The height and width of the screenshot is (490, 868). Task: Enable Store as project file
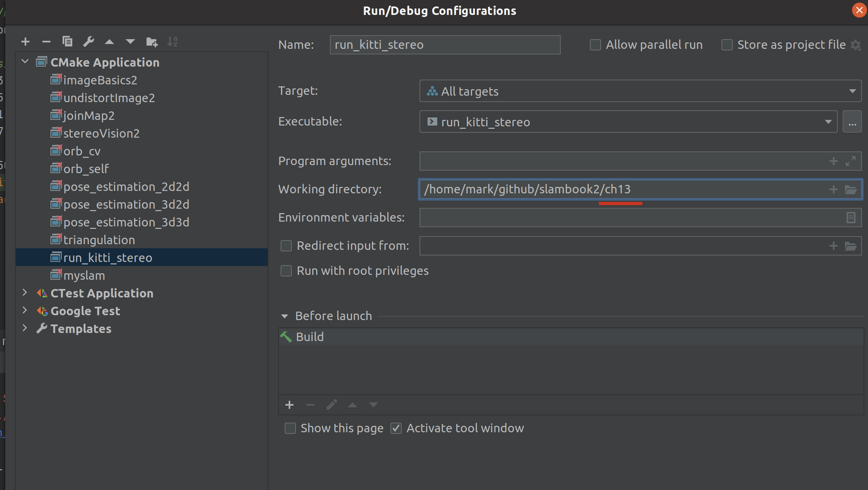[727, 45]
